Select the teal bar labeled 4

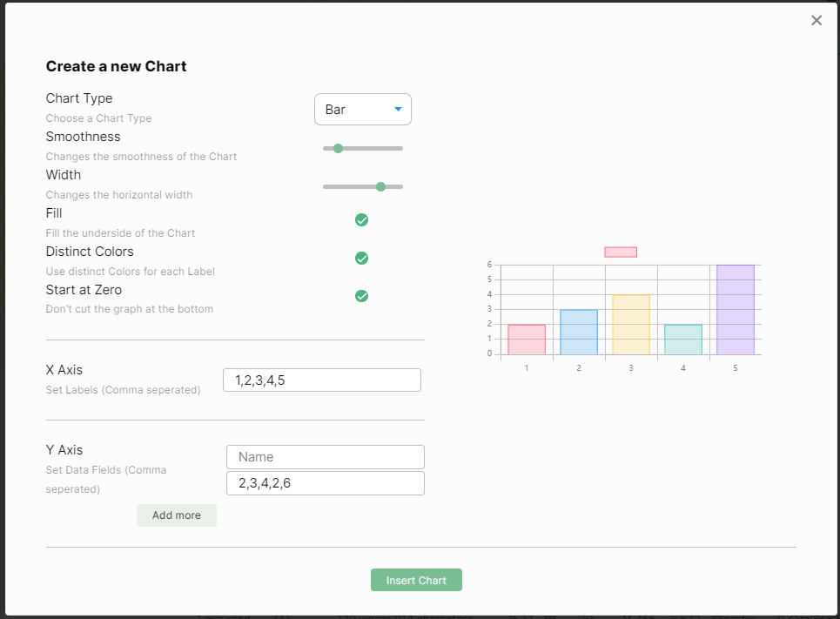683,340
